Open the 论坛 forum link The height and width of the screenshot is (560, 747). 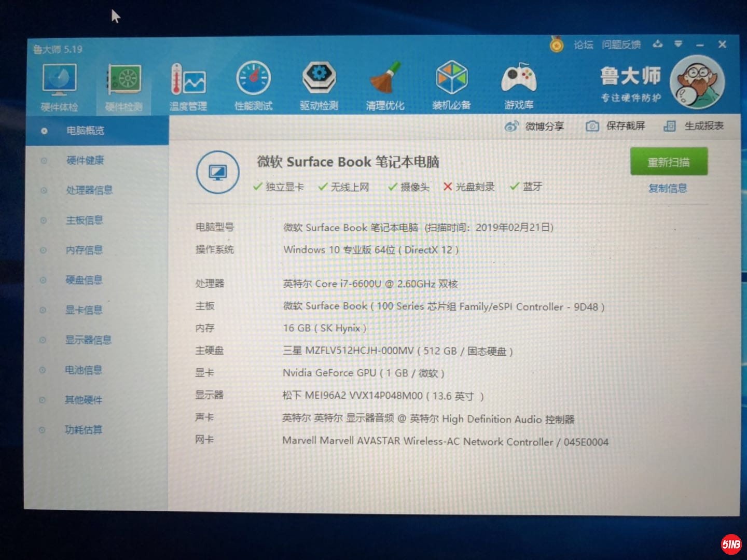[x=584, y=45]
